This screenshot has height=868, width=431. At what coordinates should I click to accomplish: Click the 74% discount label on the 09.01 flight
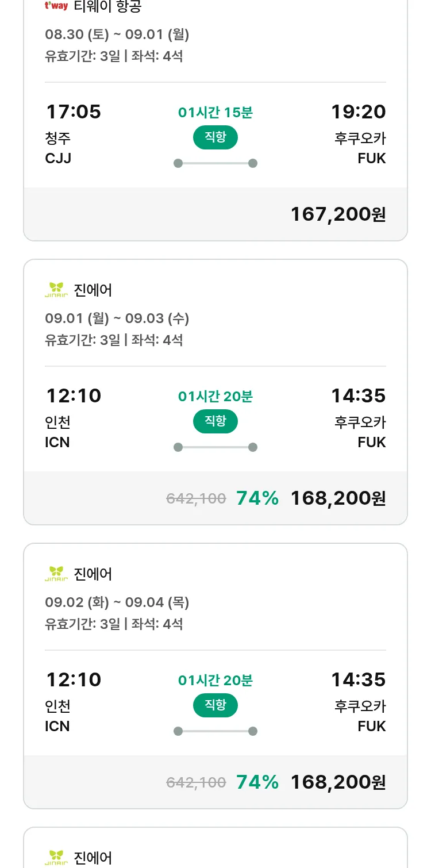tap(257, 498)
